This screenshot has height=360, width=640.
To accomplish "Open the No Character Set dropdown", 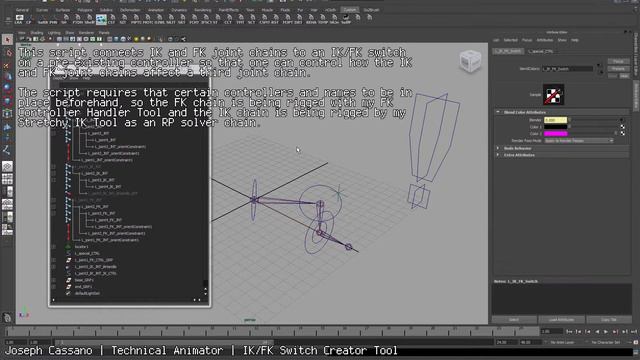I will pos(607,342).
